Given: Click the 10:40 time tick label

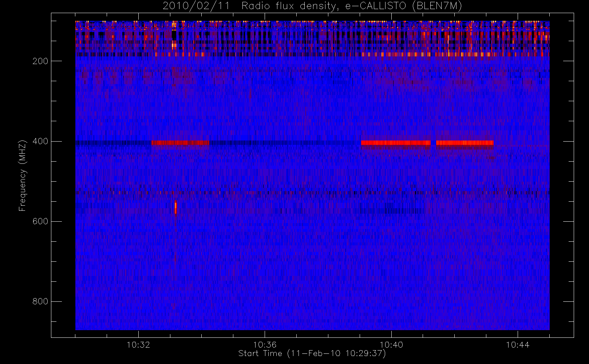Looking at the screenshot, I should point(391,344).
